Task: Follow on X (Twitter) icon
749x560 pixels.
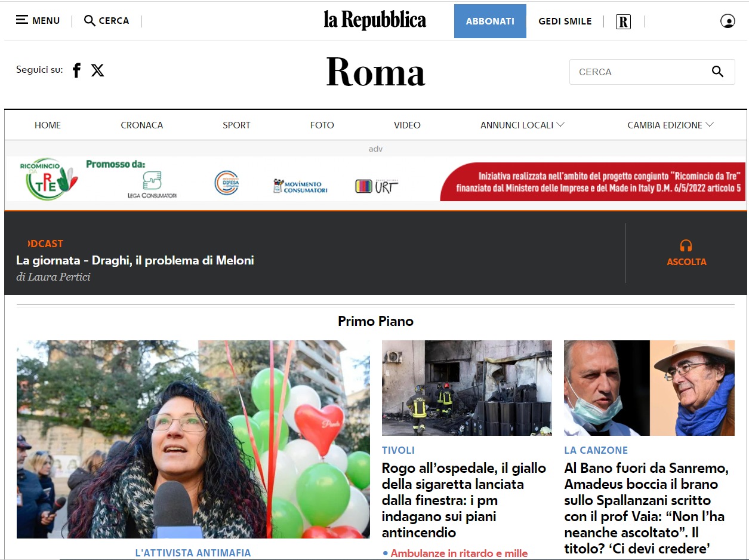Action: point(98,70)
